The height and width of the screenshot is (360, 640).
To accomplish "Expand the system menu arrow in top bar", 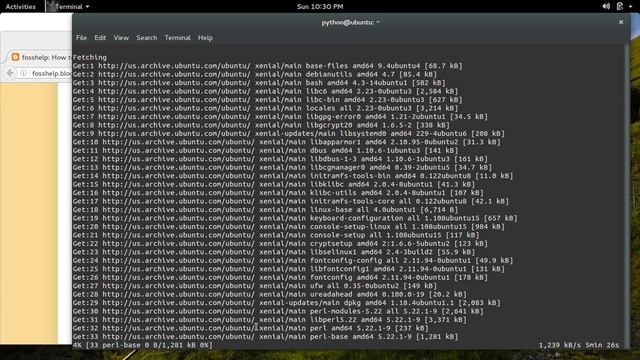I will [631, 7].
